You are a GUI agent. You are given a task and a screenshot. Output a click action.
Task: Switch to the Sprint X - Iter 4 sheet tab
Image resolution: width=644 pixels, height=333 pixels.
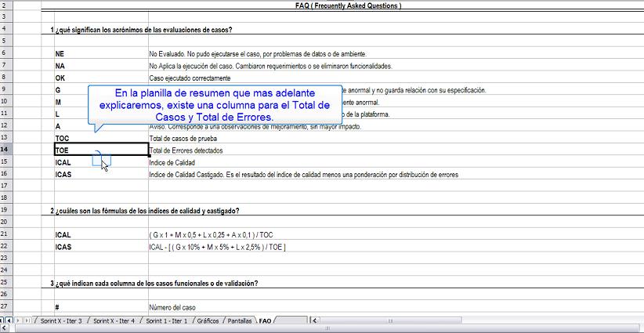[114, 320]
